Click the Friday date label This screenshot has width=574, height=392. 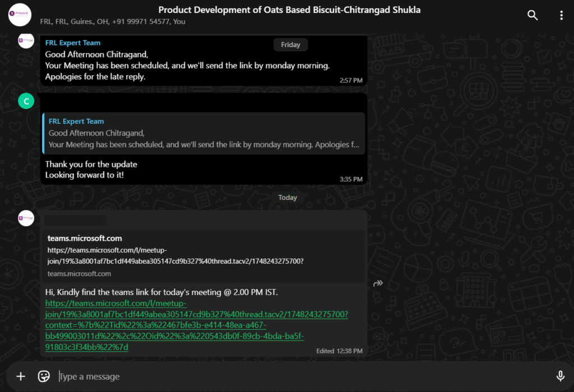[291, 45]
